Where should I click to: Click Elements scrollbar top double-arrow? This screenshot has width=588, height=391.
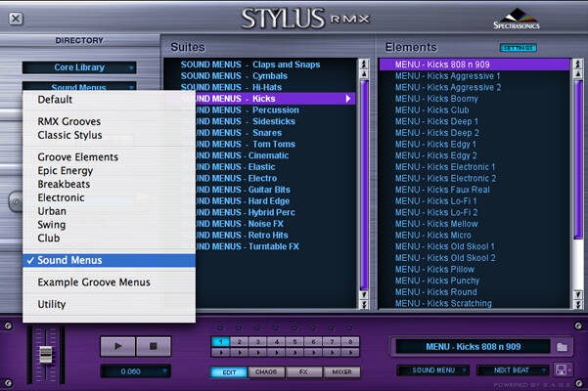(x=578, y=65)
